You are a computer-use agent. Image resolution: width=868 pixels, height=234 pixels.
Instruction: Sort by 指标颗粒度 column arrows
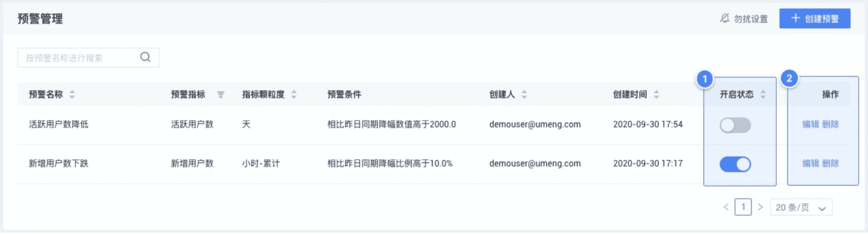[294, 94]
